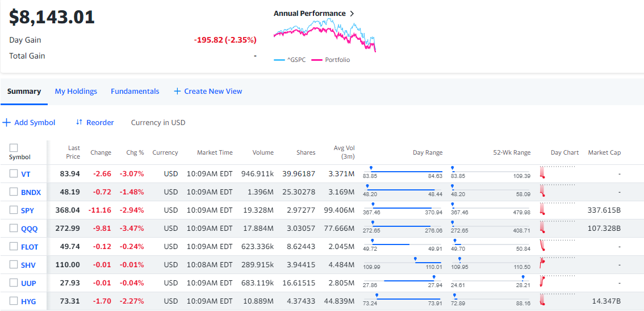Open the UUP day chart sparkline

pos(557,281)
